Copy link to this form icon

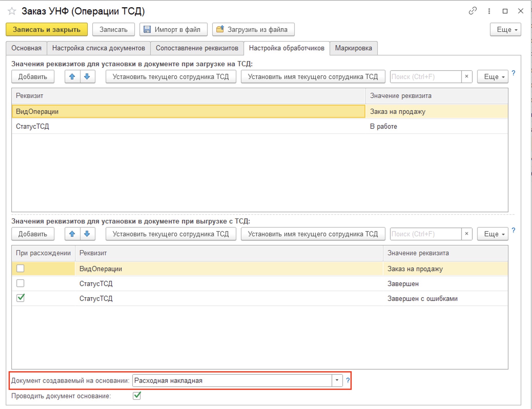[x=473, y=11]
